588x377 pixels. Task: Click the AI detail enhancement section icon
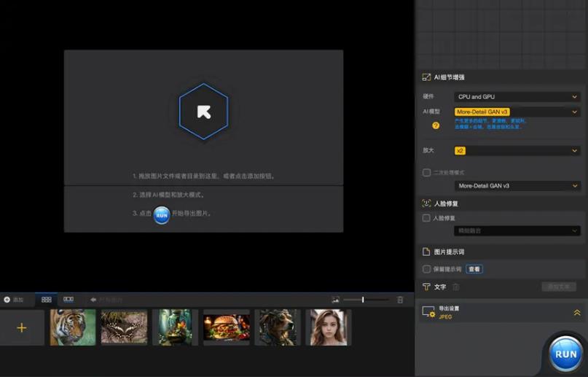pos(426,77)
